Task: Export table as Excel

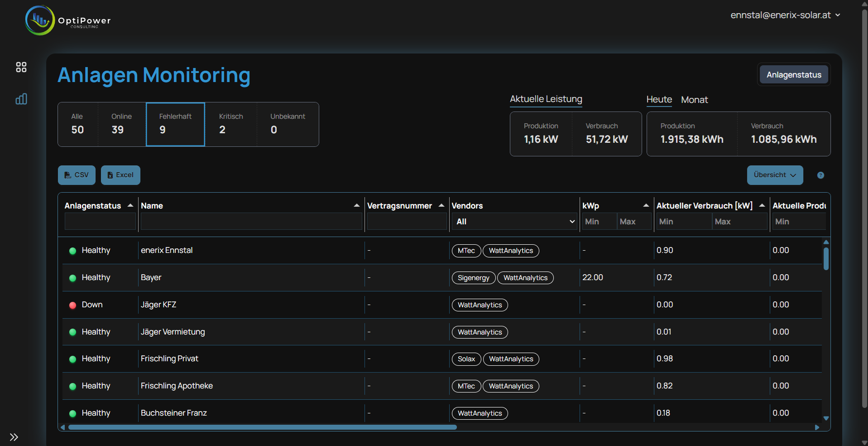Action: (120, 175)
